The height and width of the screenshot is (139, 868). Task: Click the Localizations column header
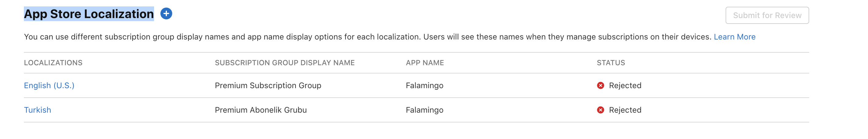[53, 62]
